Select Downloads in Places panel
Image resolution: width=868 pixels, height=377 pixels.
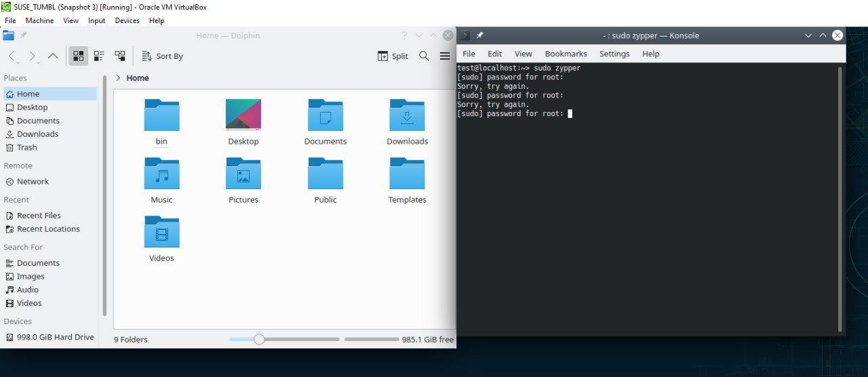50,134
